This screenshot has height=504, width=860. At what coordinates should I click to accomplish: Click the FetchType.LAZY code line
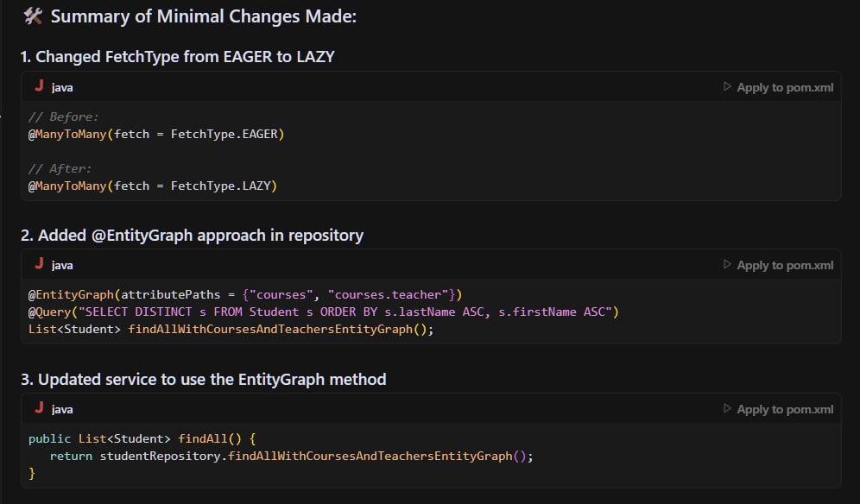[x=153, y=186]
